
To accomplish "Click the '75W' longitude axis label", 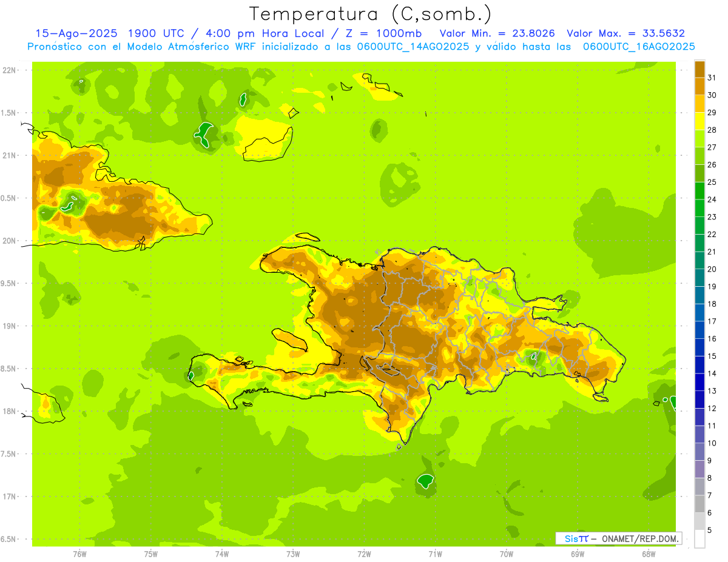I will [151, 554].
